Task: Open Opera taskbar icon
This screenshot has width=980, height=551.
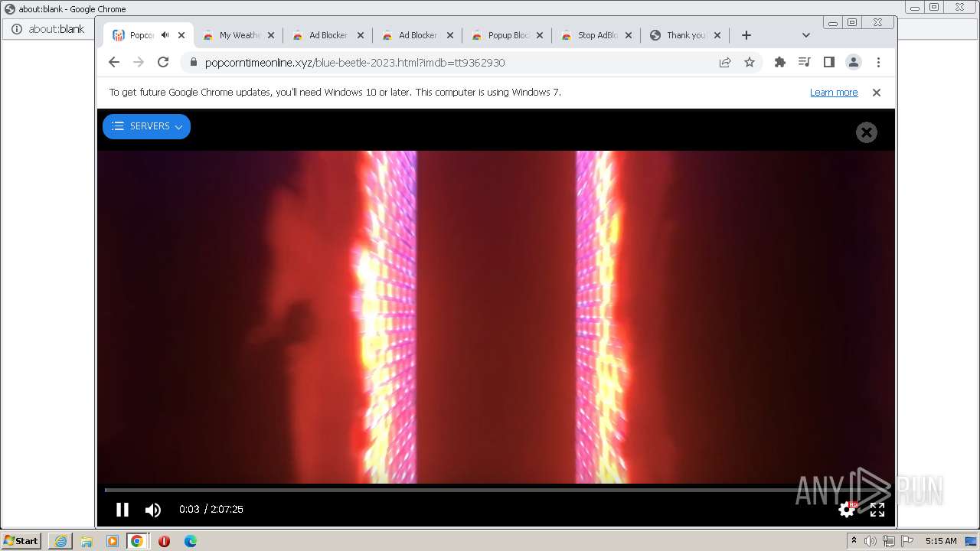Action: 164,541
